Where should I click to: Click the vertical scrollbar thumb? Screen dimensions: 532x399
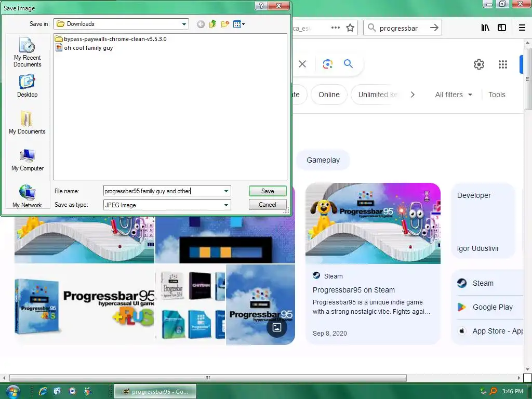(527, 79)
